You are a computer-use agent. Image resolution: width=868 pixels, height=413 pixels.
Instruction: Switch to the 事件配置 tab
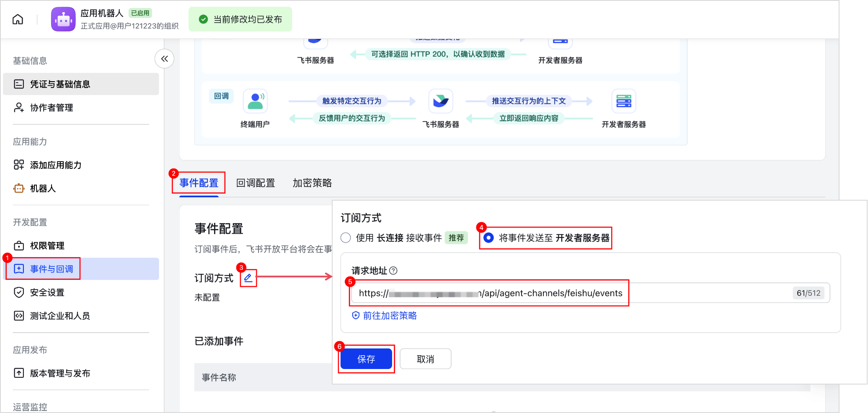click(199, 183)
